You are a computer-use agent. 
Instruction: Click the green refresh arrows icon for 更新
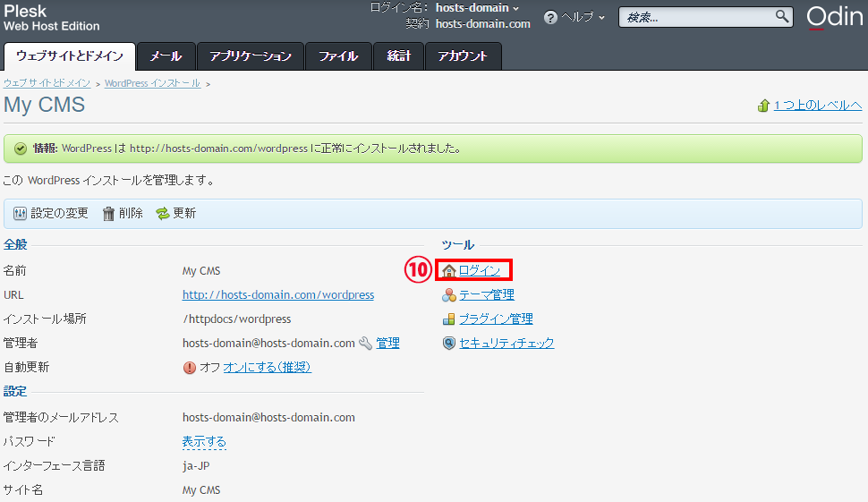pos(162,214)
